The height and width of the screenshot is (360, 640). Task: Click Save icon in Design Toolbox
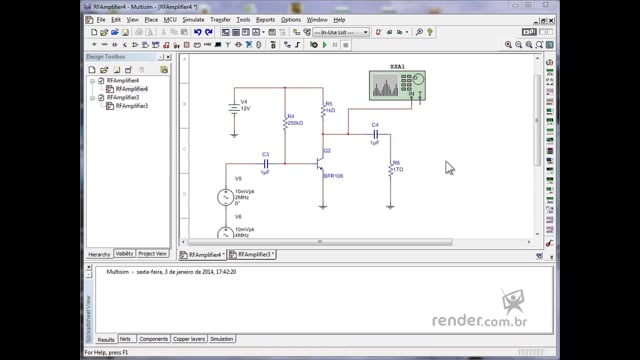click(x=116, y=70)
